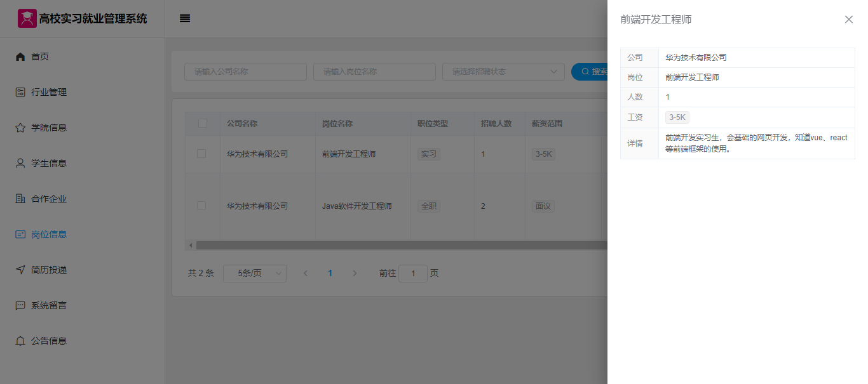Click the paper plane icon for 简历投递
The height and width of the screenshot is (384, 868).
(20, 270)
